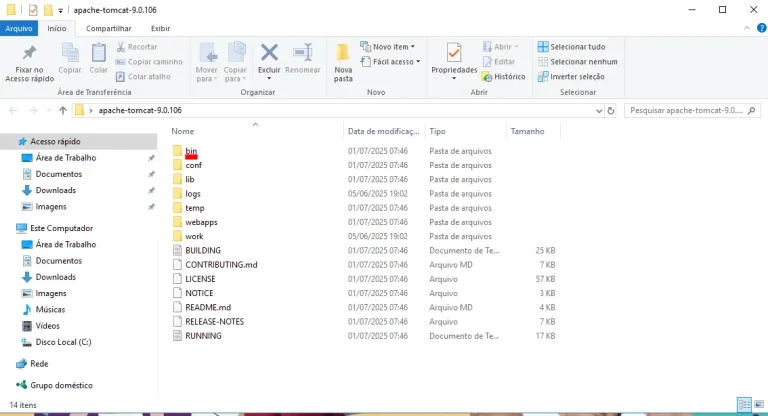Switch to the Início ribbon tab
The height and width of the screenshot is (416, 768).
[57, 28]
